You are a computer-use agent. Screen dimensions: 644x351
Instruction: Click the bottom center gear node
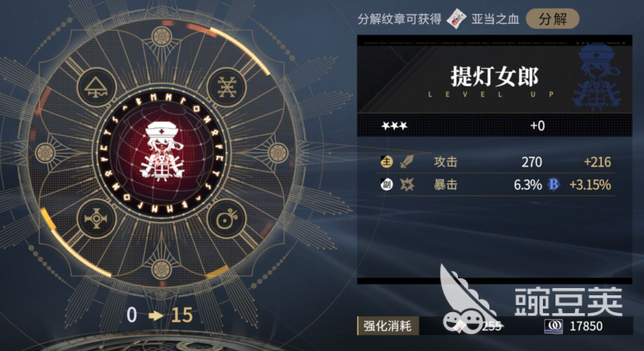[162, 269]
